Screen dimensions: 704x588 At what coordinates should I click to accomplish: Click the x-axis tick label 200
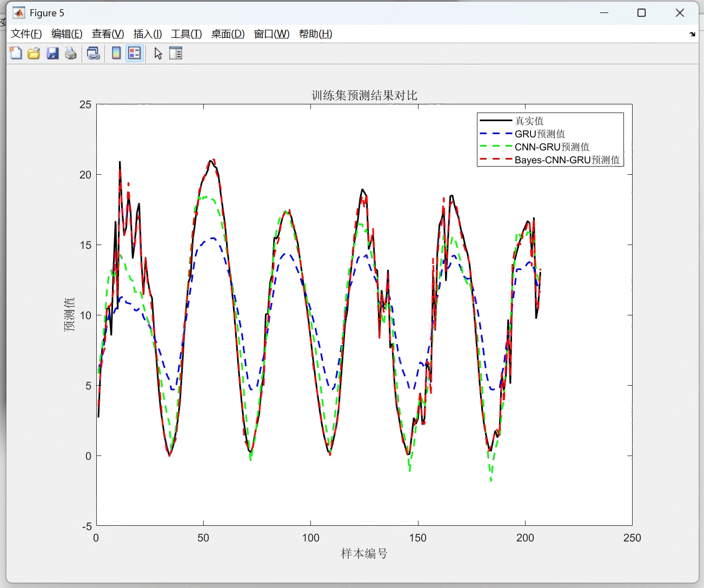click(525, 538)
